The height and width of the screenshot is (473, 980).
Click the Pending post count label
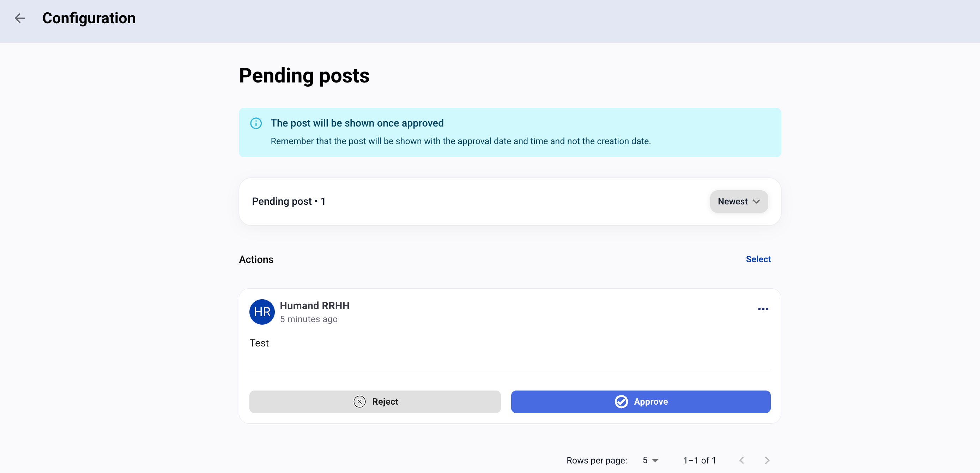pos(288,201)
